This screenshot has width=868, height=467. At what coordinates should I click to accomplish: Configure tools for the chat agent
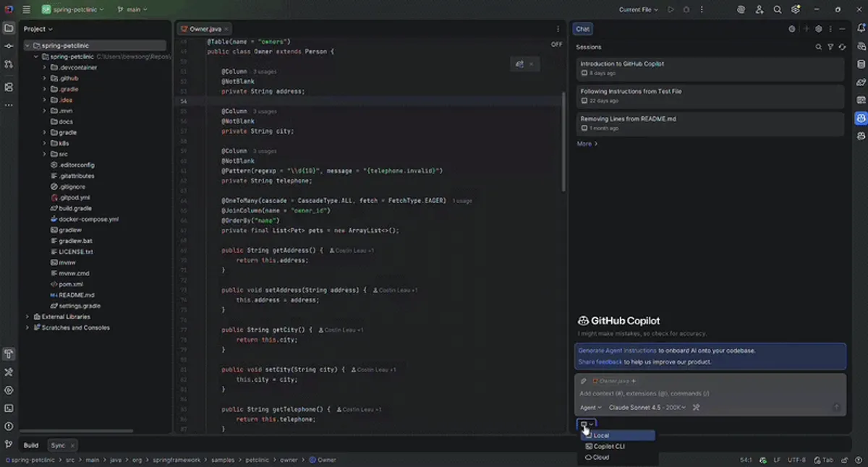click(x=697, y=408)
